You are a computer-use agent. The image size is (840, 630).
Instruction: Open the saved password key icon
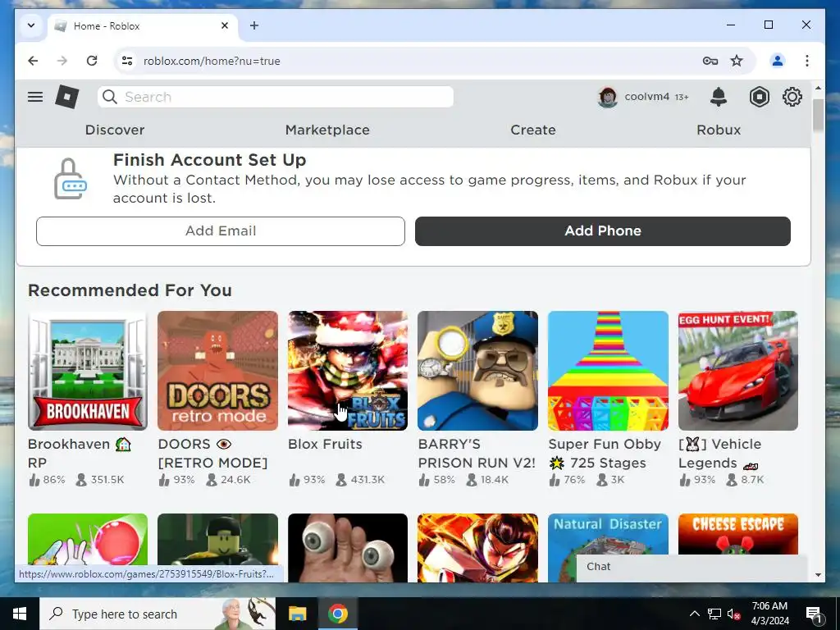pos(710,61)
